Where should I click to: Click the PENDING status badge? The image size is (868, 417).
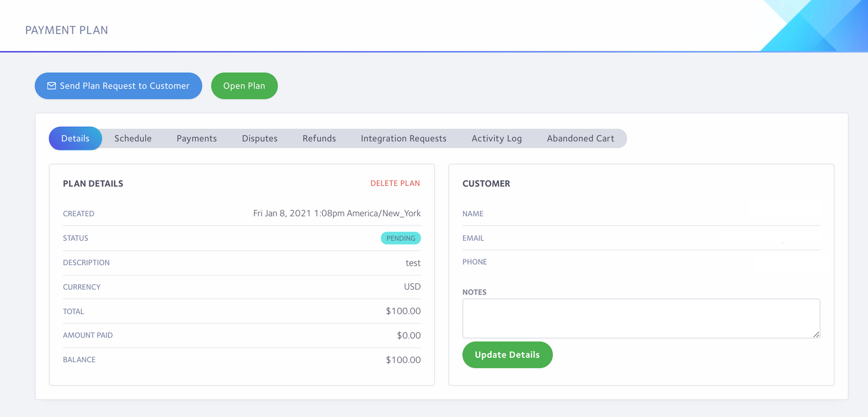click(401, 238)
